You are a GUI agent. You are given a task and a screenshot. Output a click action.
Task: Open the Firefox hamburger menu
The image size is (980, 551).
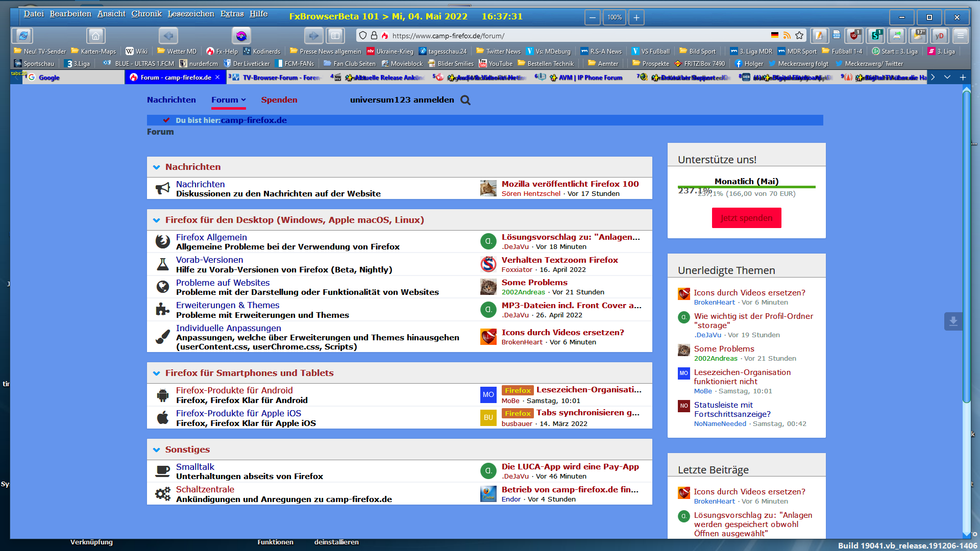pos(960,36)
